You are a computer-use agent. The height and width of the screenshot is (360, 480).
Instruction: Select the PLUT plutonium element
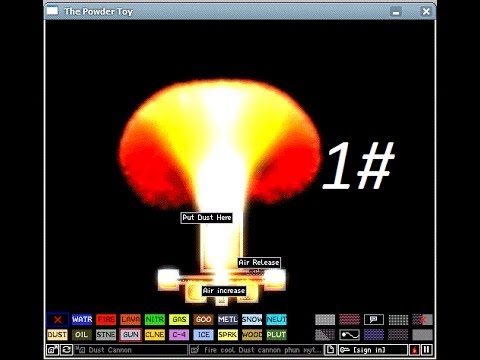(x=276, y=335)
